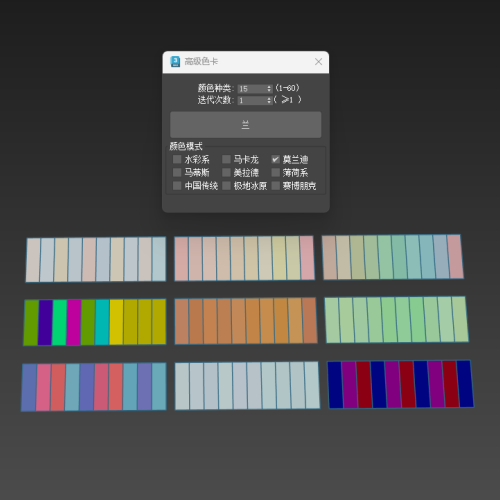The height and width of the screenshot is (500, 500).
Task: Click the 迭代次数 spinner arrows
Action: [x=269, y=100]
